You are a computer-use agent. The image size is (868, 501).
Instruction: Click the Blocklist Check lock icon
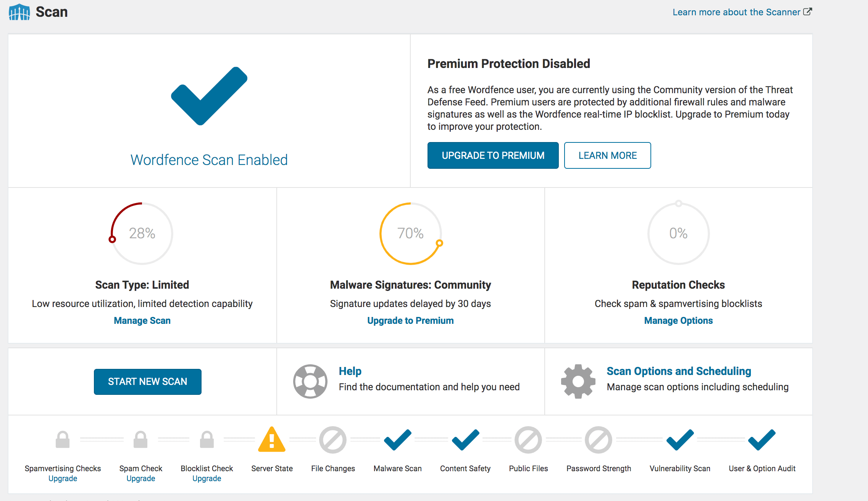206,440
